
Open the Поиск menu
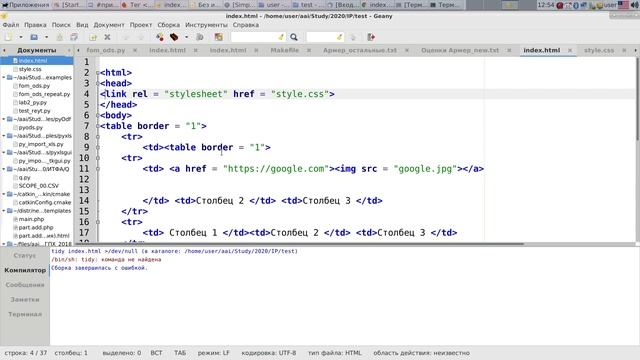61,25
